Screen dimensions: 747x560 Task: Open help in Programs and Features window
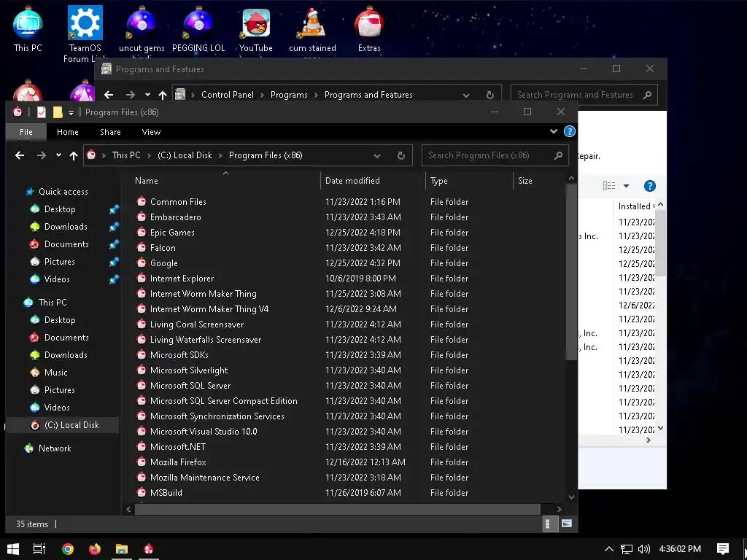tap(650, 186)
